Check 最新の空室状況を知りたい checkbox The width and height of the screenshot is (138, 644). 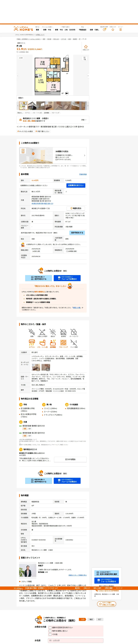click(50, 627)
